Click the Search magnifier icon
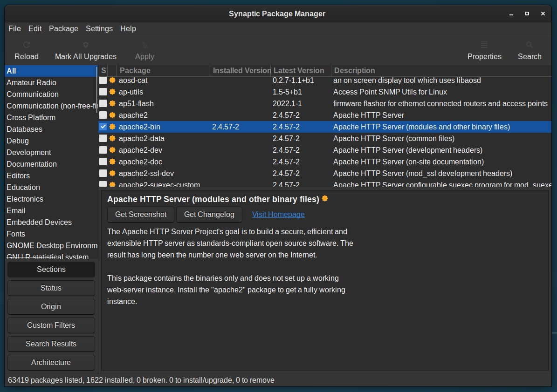The width and height of the screenshot is (557, 392). (529, 45)
